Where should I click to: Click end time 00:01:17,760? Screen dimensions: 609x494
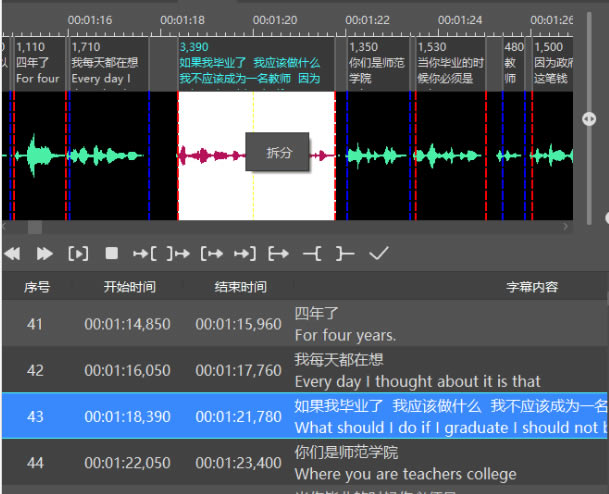coord(238,370)
